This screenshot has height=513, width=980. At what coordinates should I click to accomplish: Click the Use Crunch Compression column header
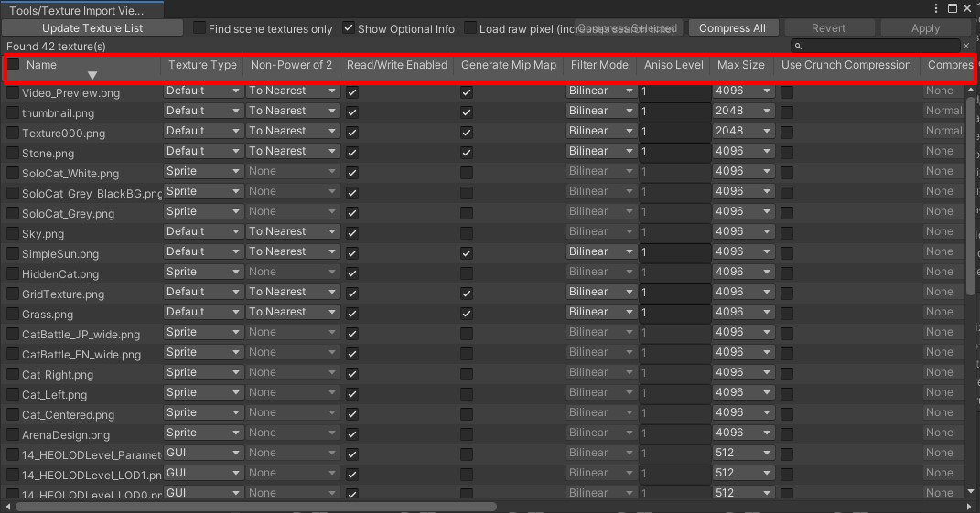[846, 65]
